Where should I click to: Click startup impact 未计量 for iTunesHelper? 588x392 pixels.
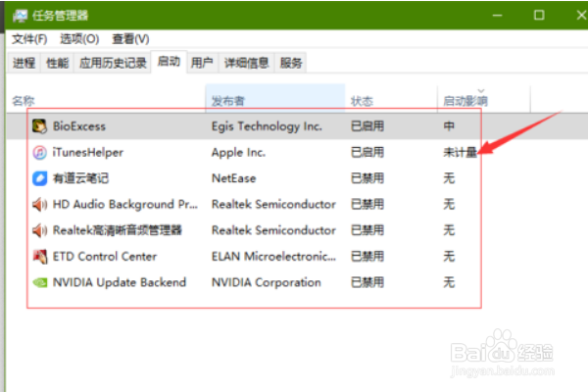(460, 152)
